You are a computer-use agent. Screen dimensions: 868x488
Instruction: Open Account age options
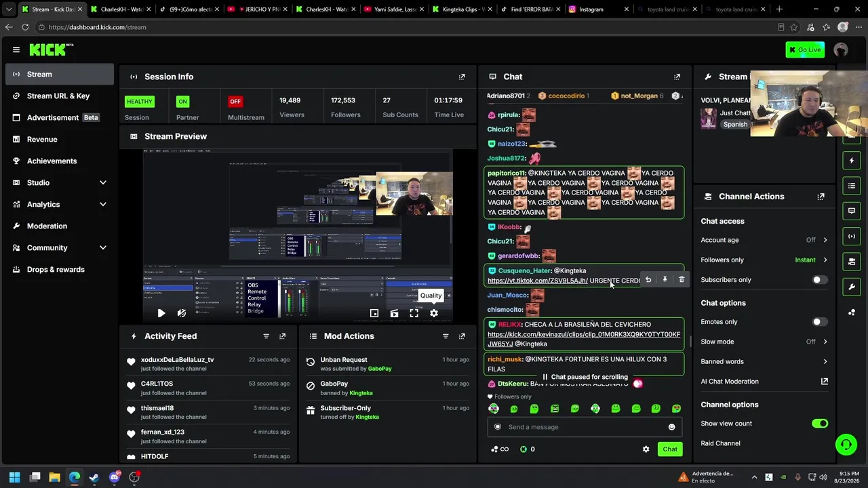(764, 240)
